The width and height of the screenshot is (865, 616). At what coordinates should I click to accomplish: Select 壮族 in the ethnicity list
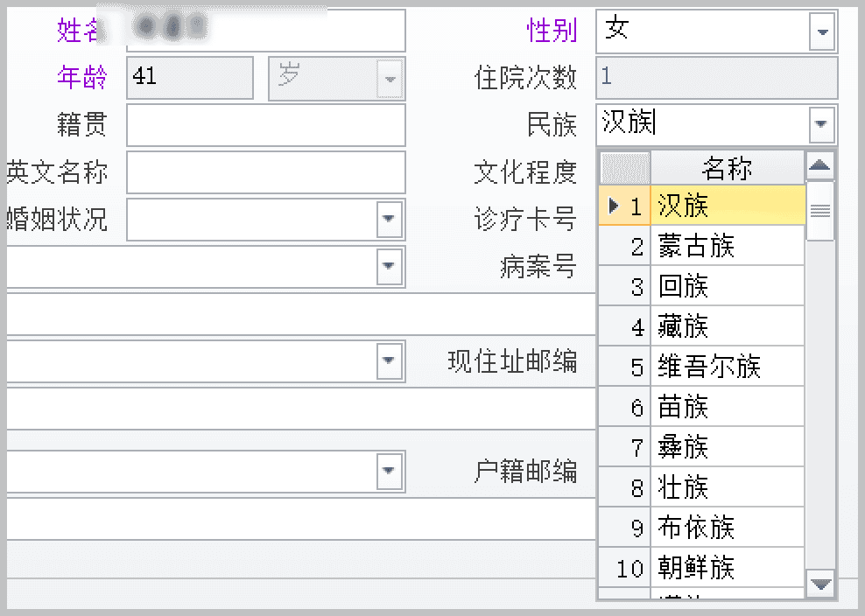728,487
